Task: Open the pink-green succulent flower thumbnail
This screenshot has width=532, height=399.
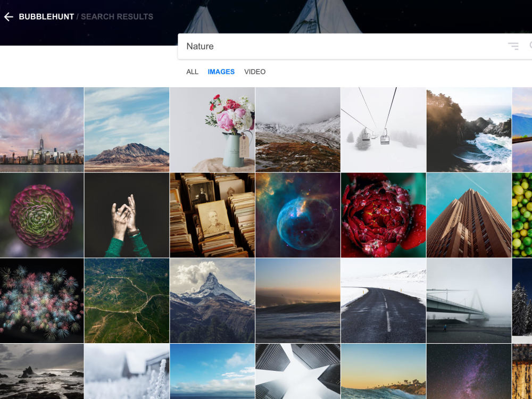Action: tap(41, 215)
